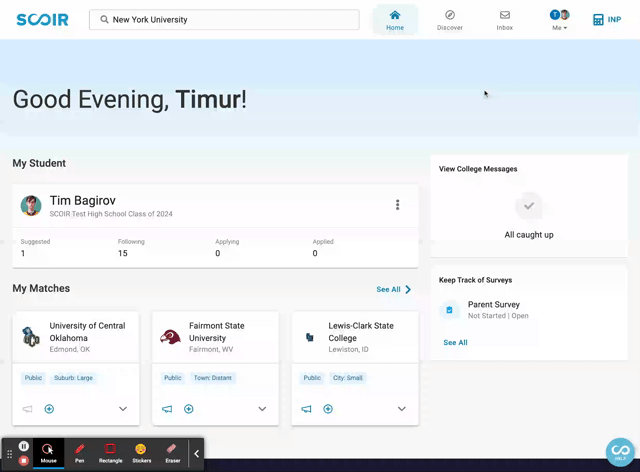Open Fairmont State University card title

217,332
